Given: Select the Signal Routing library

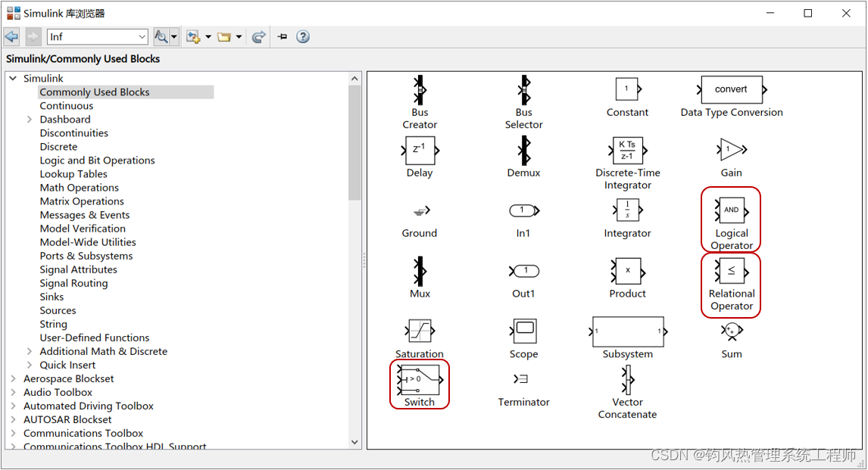Looking at the screenshot, I should tap(73, 283).
